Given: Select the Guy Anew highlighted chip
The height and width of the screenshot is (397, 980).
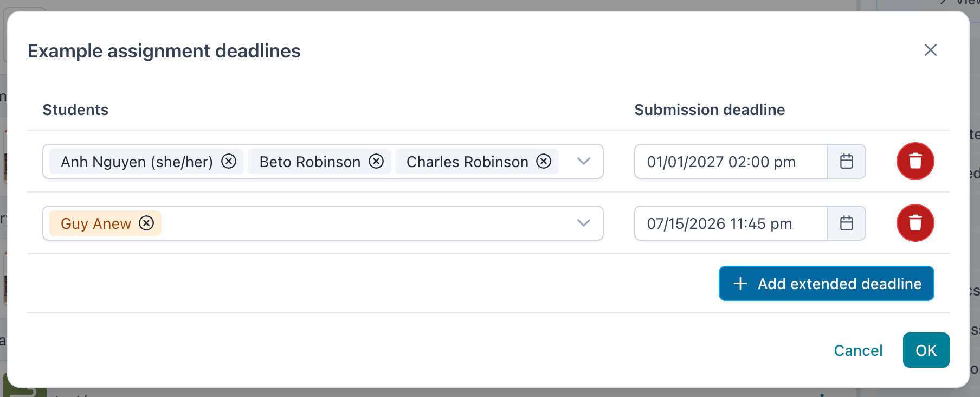Looking at the screenshot, I should 96,223.
